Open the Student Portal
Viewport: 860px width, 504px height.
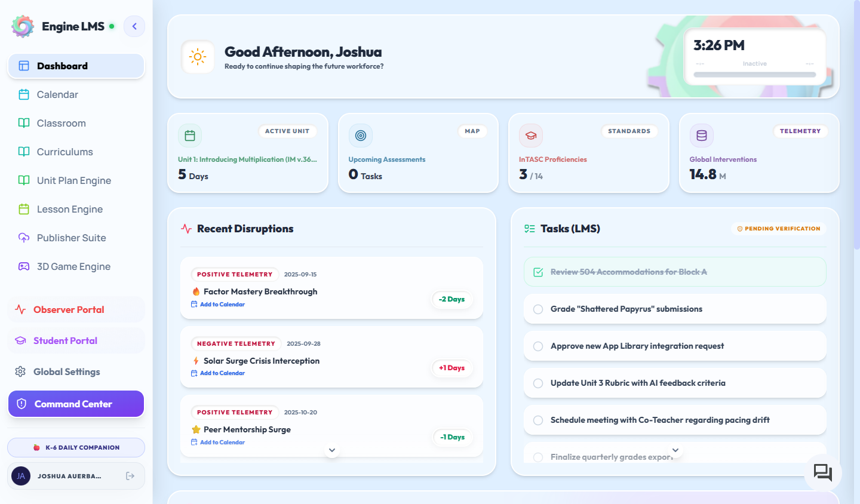pos(76,340)
